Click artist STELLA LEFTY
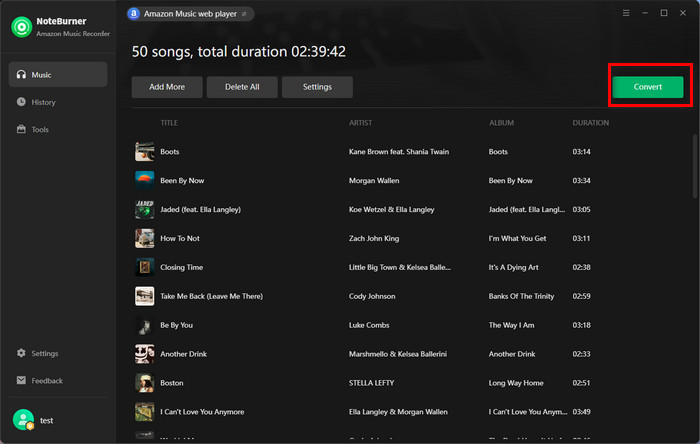This screenshot has height=444, width=700. click(371, 383)
